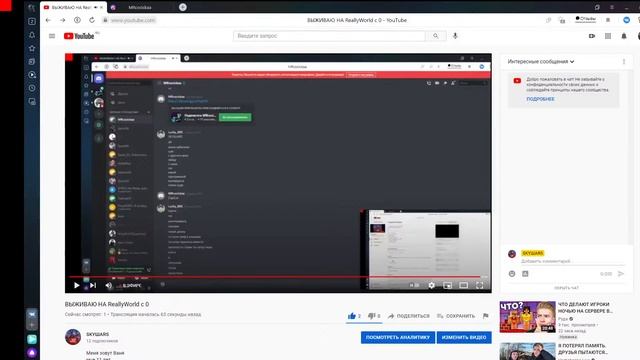The width and height of the screenshot is (640, 360).
Task: Open the extensions icon near address bar
Action: [x=562, y=20]
